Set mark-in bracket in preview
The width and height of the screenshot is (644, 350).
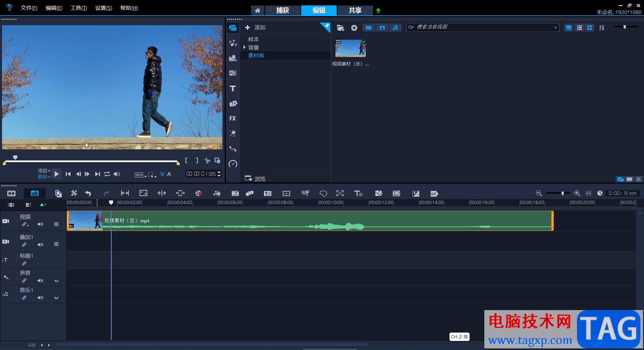click(x=186, y=161)
